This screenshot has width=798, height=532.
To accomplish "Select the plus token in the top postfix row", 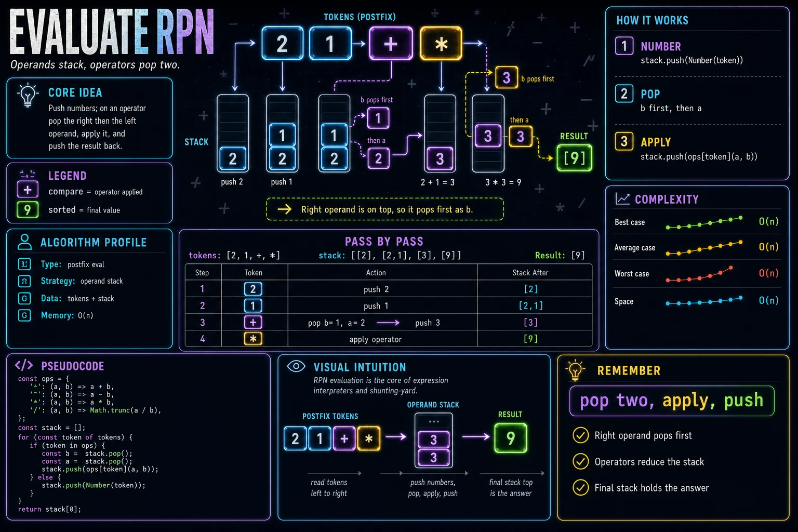I will [x=391, y=44].
